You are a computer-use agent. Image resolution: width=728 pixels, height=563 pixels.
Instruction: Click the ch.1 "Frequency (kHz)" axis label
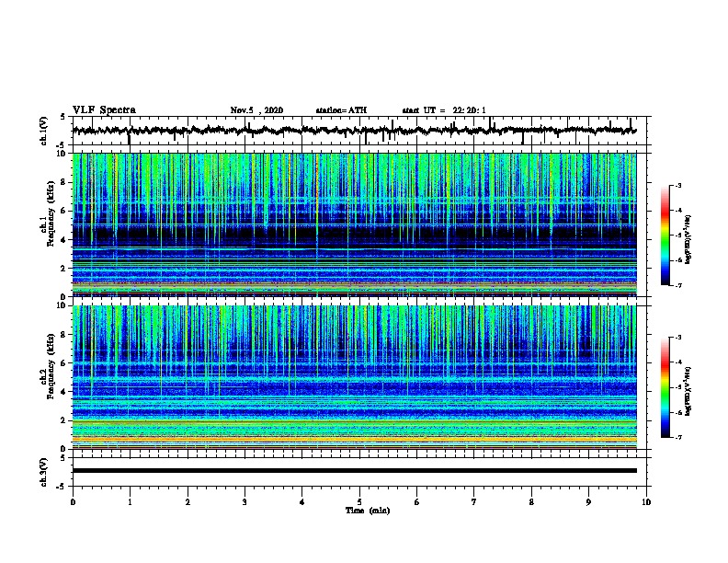51,214
